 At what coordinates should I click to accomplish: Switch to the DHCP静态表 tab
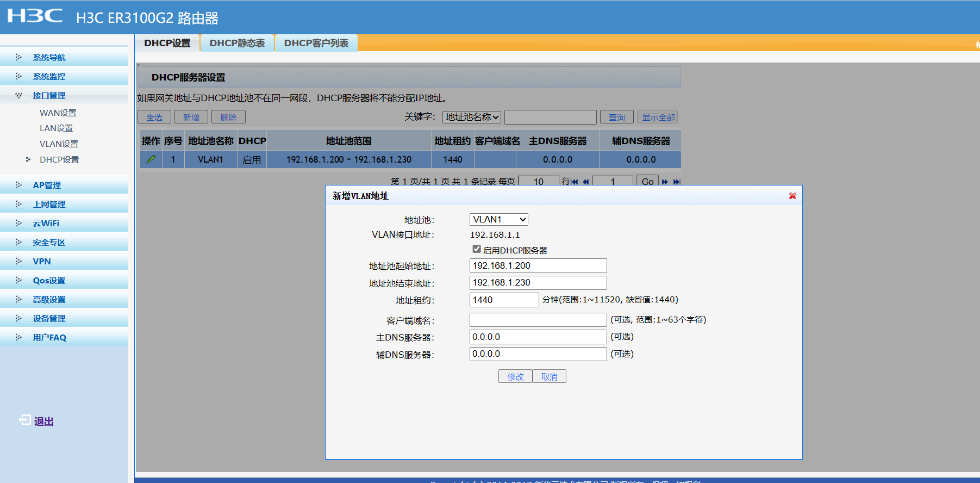tap(237, 43)
